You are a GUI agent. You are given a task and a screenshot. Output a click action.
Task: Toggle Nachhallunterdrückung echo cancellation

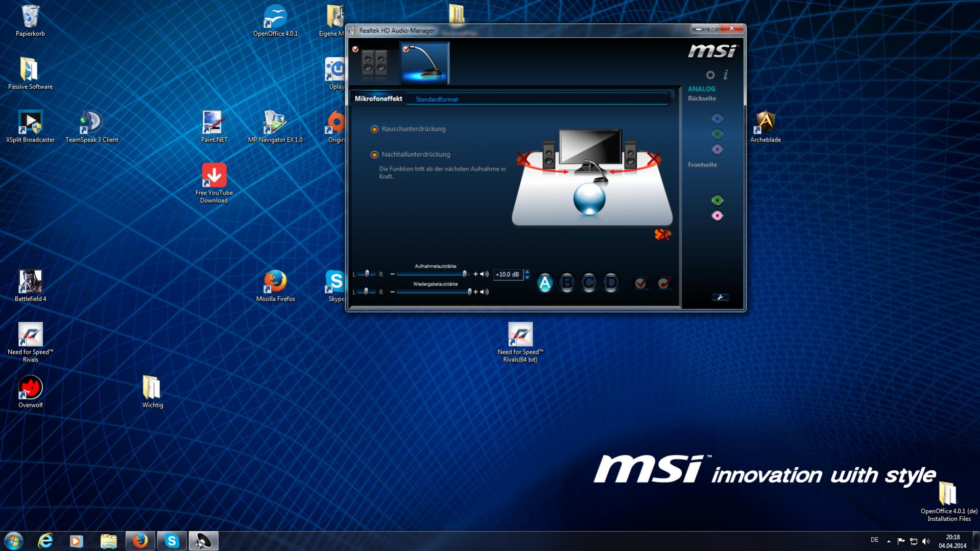[374, 155]
